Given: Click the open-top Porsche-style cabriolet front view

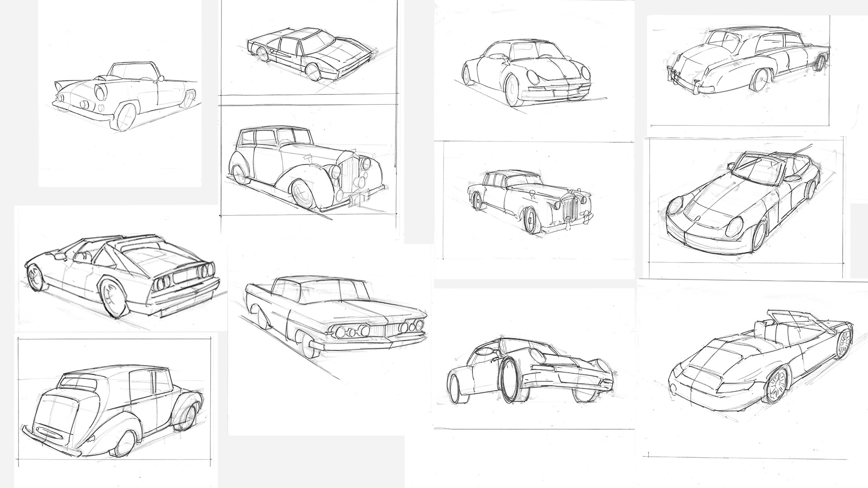Looking at the screenshot, I should (744, 203).
